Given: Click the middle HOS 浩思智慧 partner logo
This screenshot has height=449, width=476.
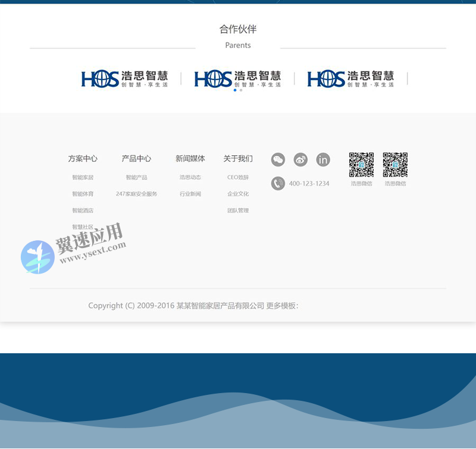Looking at the screenshot, I should [x=238, y=79].
